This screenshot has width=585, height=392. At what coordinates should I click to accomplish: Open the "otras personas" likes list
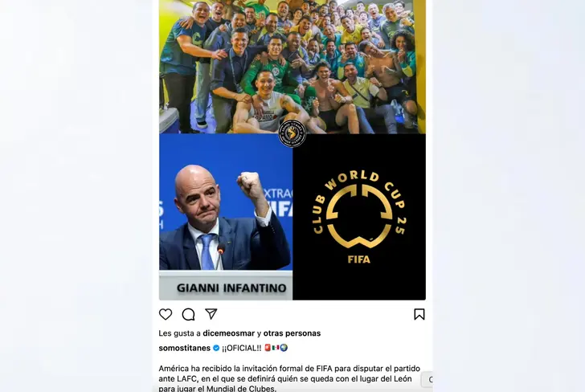point(292,333)
